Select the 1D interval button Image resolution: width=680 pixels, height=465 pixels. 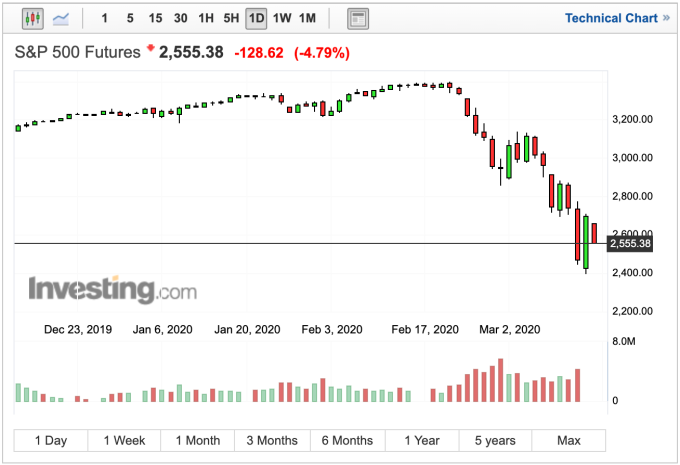tap(256, 19)
